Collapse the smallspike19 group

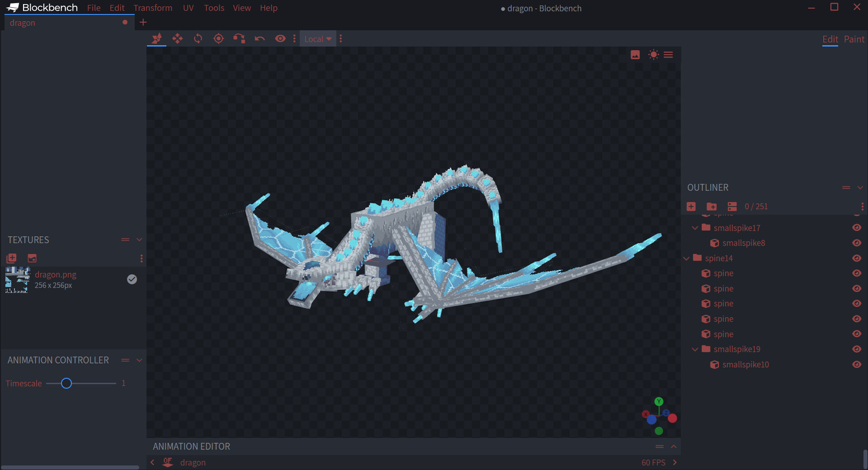click(694, 349)
